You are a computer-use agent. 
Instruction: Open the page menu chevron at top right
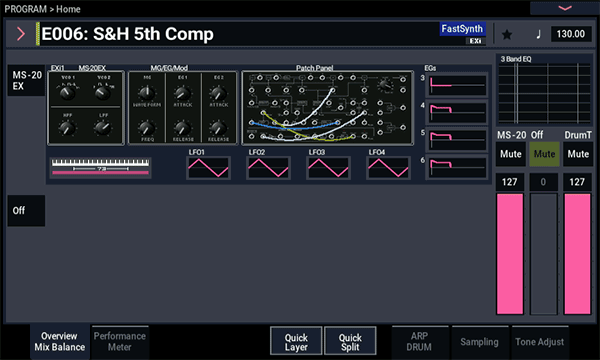[x=565, y=8]
